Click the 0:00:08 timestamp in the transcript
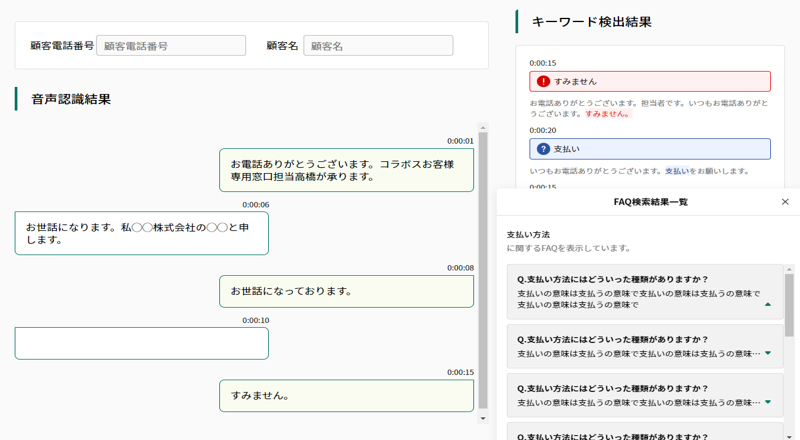 (x=460, y=268)
